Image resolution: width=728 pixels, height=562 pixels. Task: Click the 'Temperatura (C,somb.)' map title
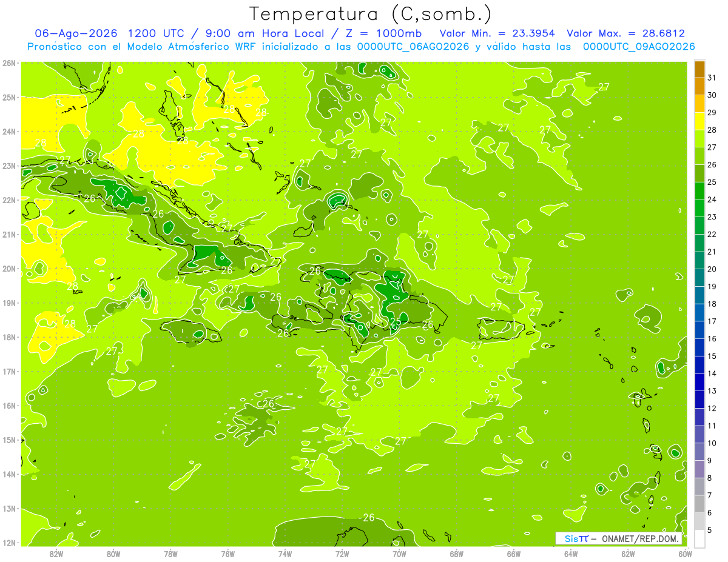370,14
